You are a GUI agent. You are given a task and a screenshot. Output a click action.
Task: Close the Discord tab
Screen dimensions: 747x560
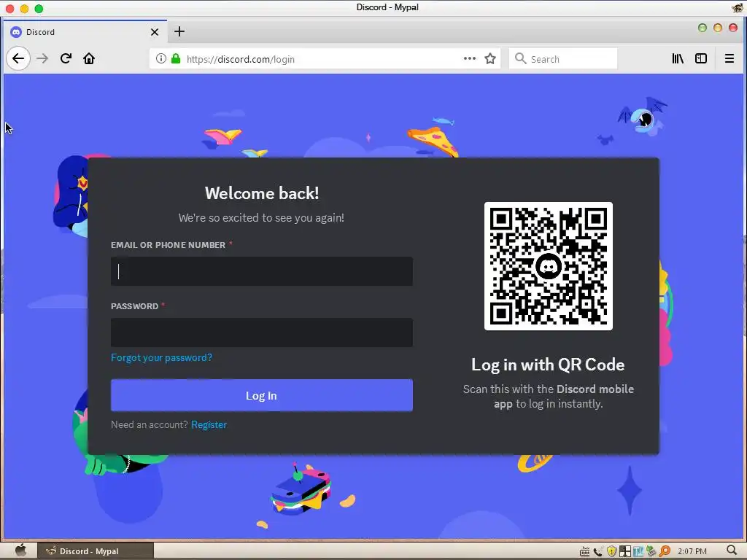pyautogui.click(x=155, y=32)
